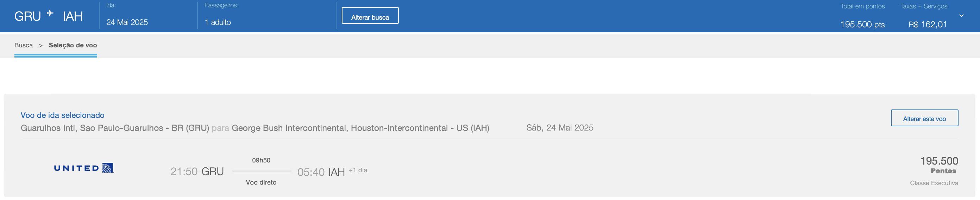Click the United airline logo
The width and height of the screenshot is (980, 200).
point(84,168)
